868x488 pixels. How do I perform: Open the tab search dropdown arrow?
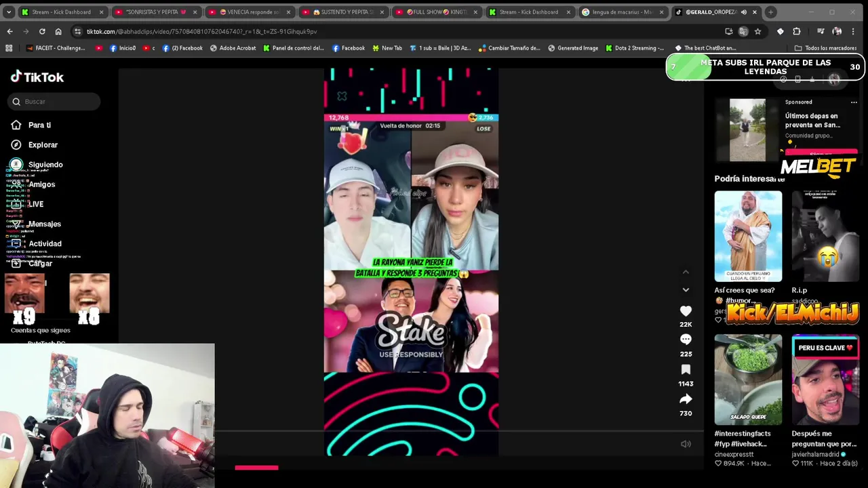(9, 12)
